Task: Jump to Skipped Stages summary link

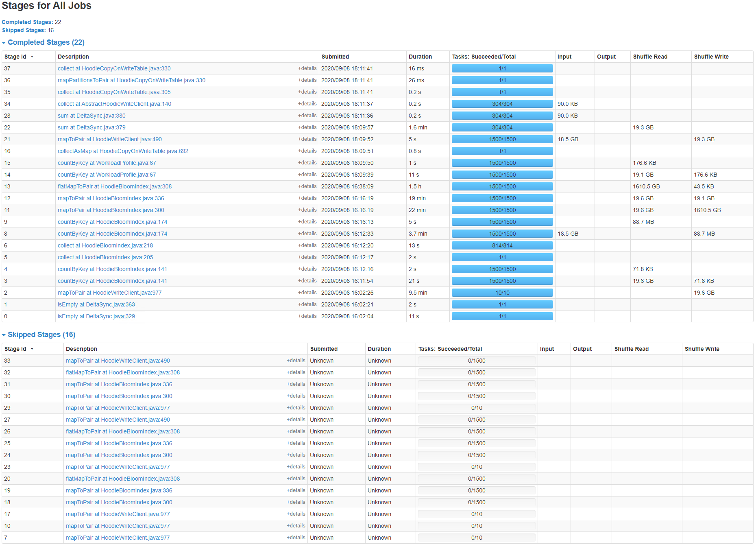Action: [24, 30]
